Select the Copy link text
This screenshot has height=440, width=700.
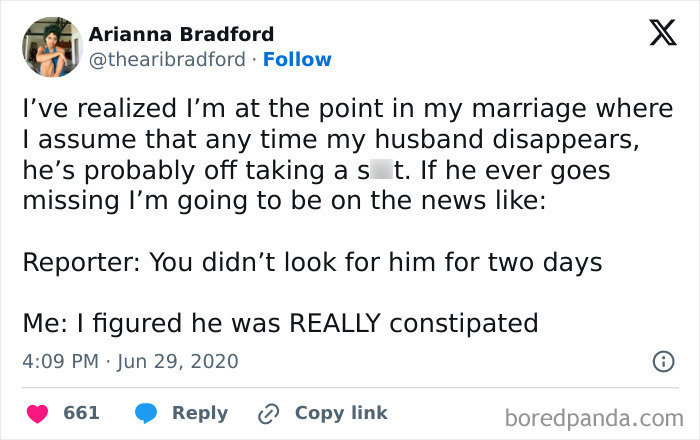point(341,413)
